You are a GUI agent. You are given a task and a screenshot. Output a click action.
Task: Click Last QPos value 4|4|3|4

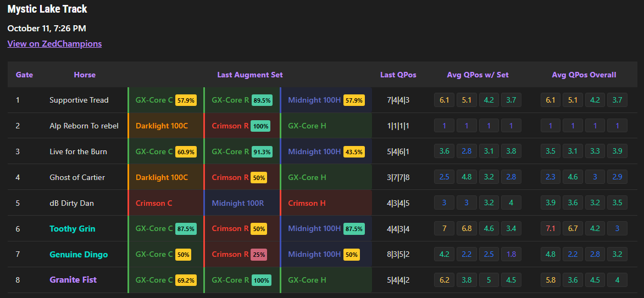(x=398, y=229)
